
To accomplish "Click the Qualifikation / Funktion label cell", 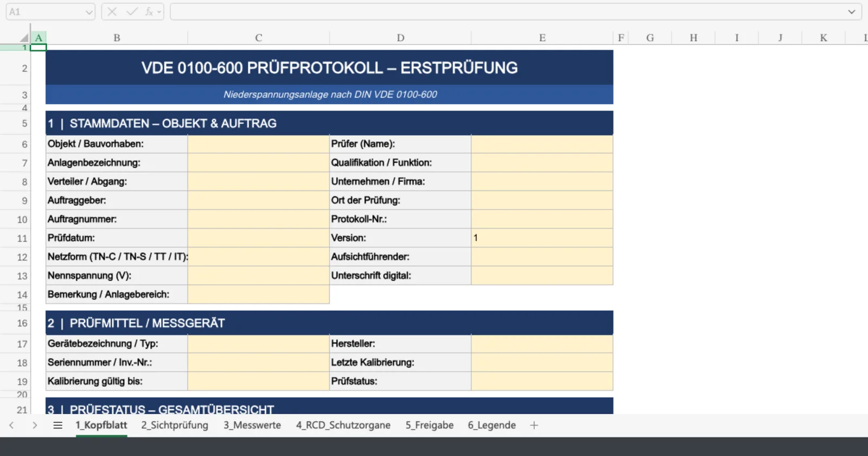I will tap(400, 163).
